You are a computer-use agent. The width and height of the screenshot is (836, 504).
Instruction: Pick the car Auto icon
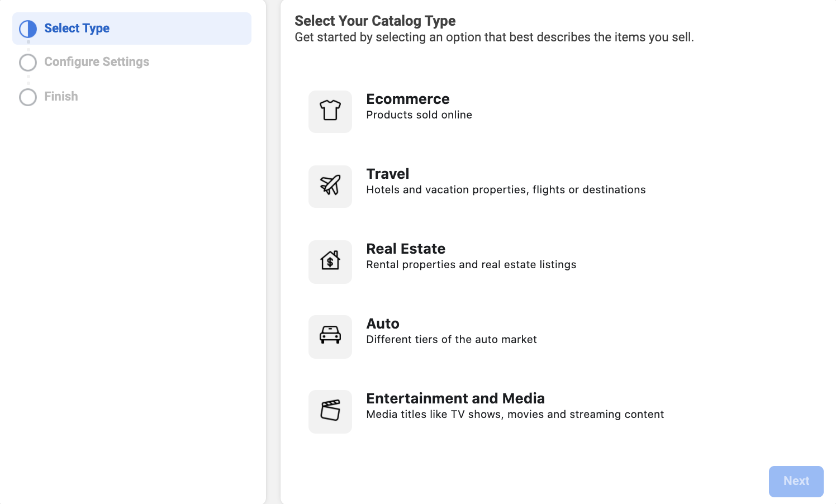(x=330, y=336)
